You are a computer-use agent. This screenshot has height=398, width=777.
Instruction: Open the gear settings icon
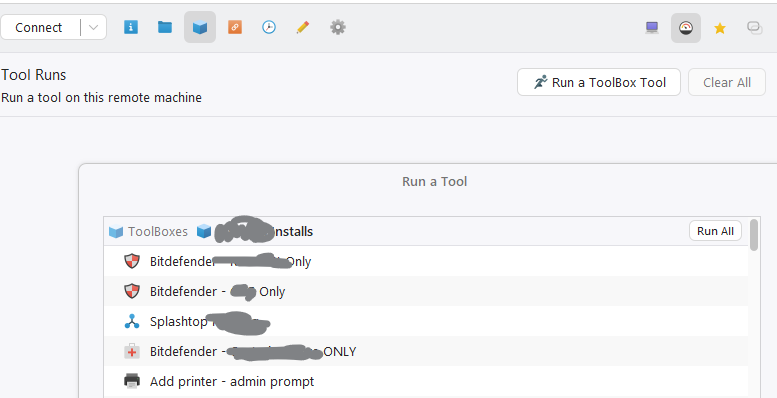click(x=337, y=27)
